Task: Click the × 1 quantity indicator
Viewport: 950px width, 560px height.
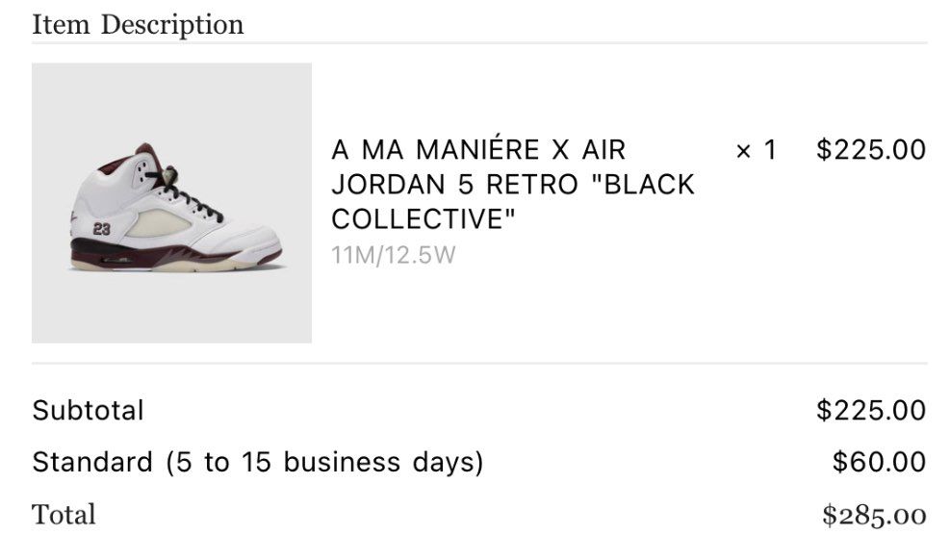Action: click(757, 150)
